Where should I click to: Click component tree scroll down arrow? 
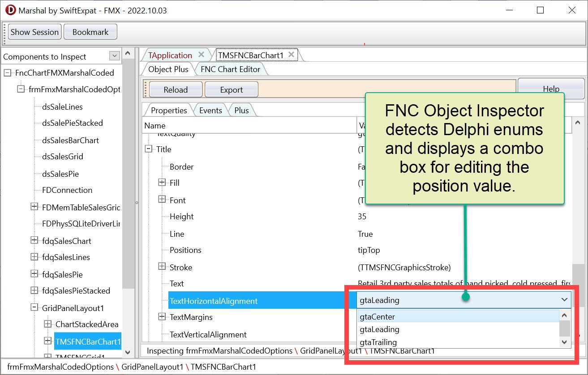click(x=128, y=352)
